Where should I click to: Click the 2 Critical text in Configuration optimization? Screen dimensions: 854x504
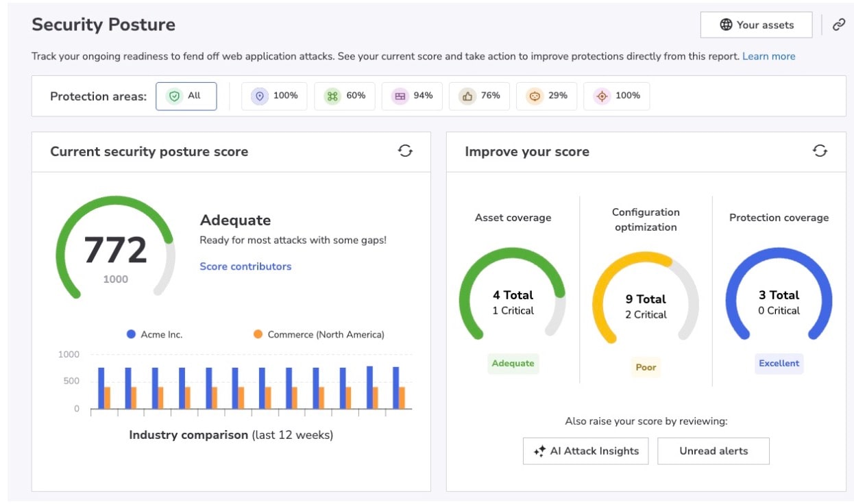click(x=646, y=315)
